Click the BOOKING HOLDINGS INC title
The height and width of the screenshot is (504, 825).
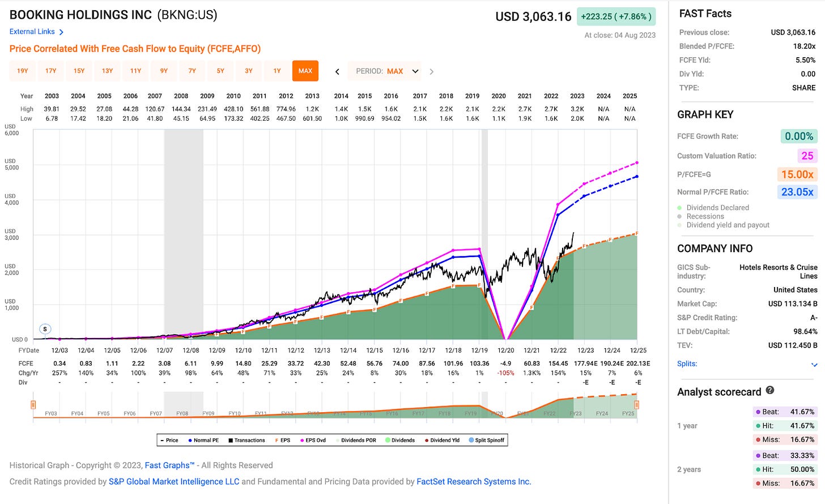[81, 15]
